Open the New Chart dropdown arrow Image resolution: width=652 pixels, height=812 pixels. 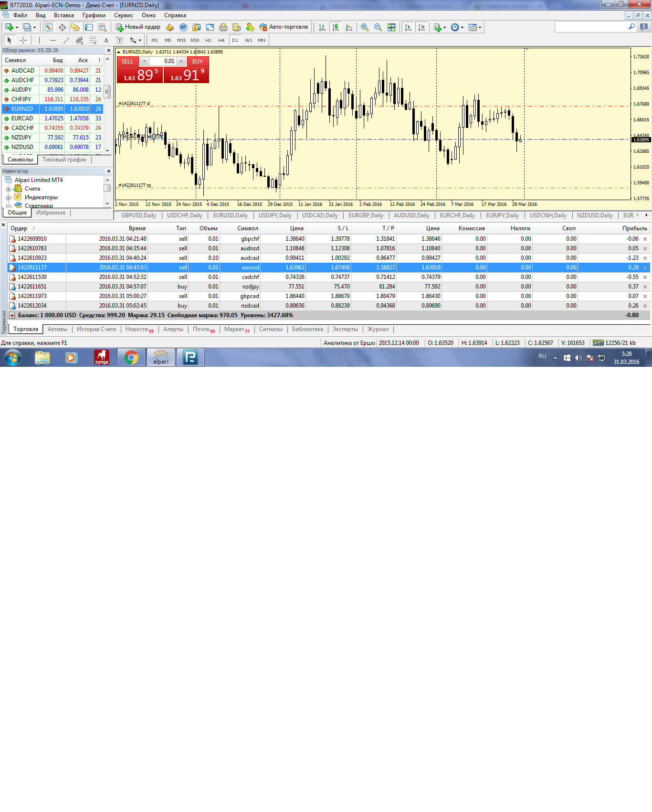point(17,27)
